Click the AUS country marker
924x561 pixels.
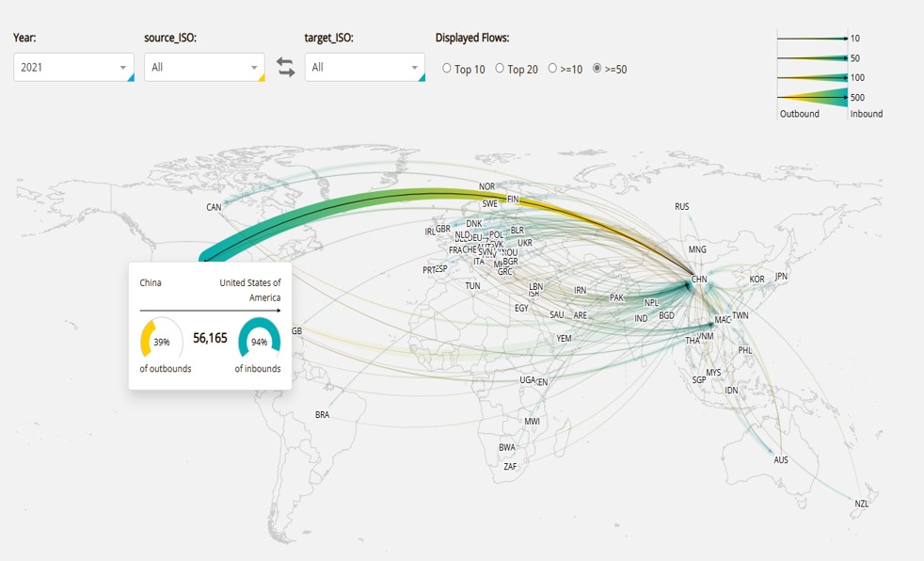[781, 460]
